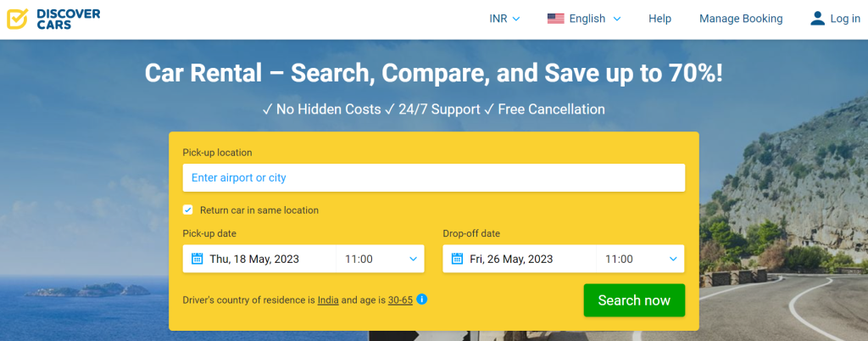
Task: Click the Log in link
Action: point(844,19)
